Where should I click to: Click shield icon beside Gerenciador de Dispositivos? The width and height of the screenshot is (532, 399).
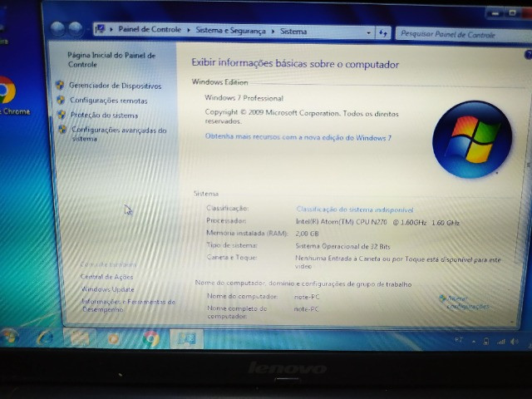60,85
